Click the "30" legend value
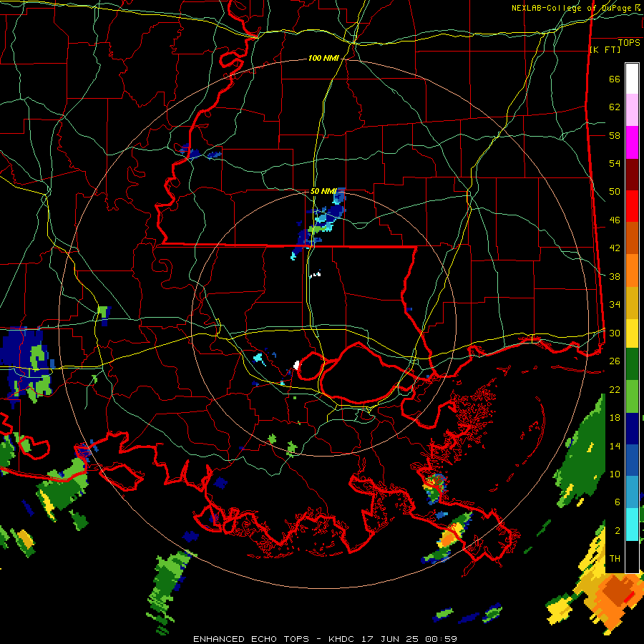The height and width of the screenshot is (644, 644). 615,333
